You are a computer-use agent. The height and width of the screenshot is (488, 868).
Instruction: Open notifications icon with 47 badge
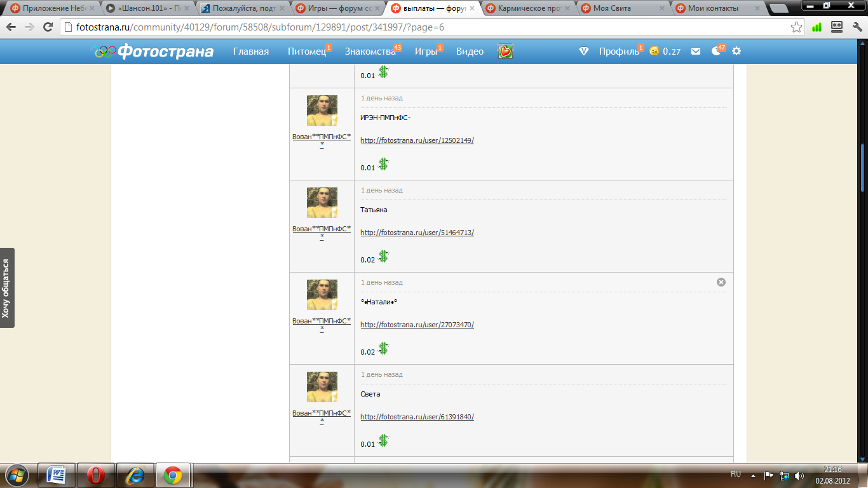tap(717, 51)
